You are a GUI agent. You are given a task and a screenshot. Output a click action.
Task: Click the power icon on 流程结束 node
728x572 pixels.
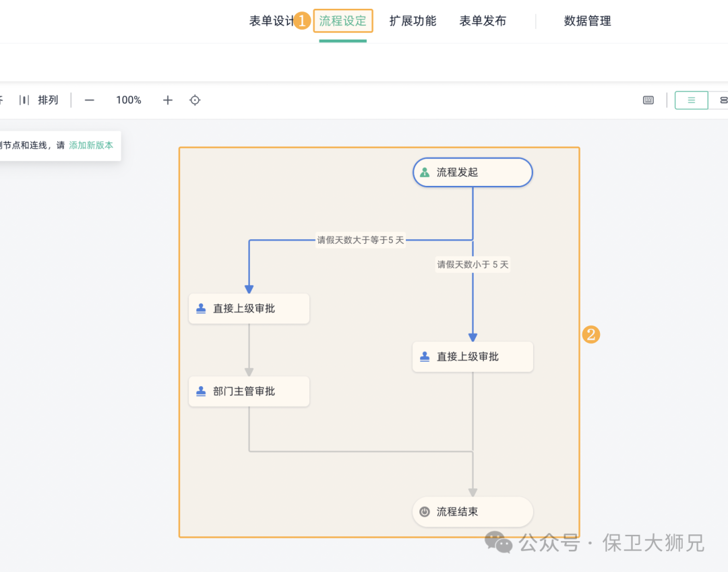425,512
